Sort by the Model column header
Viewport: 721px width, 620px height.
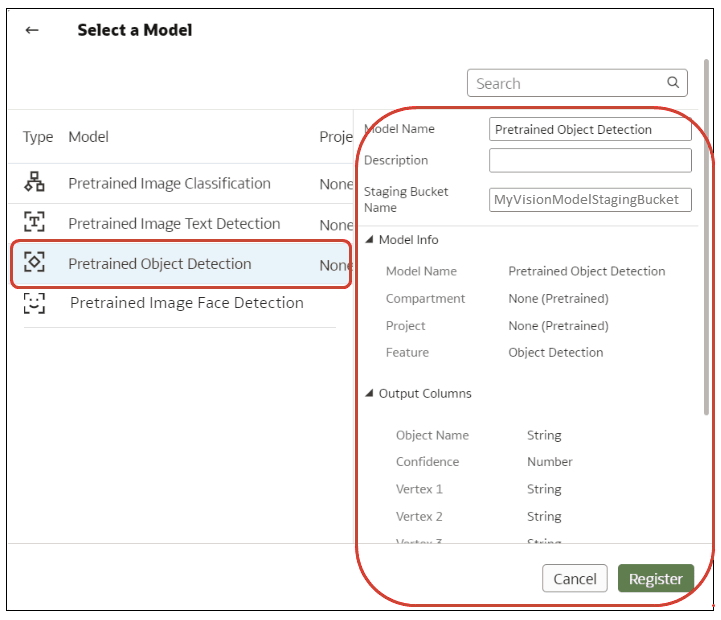[88, 137]
